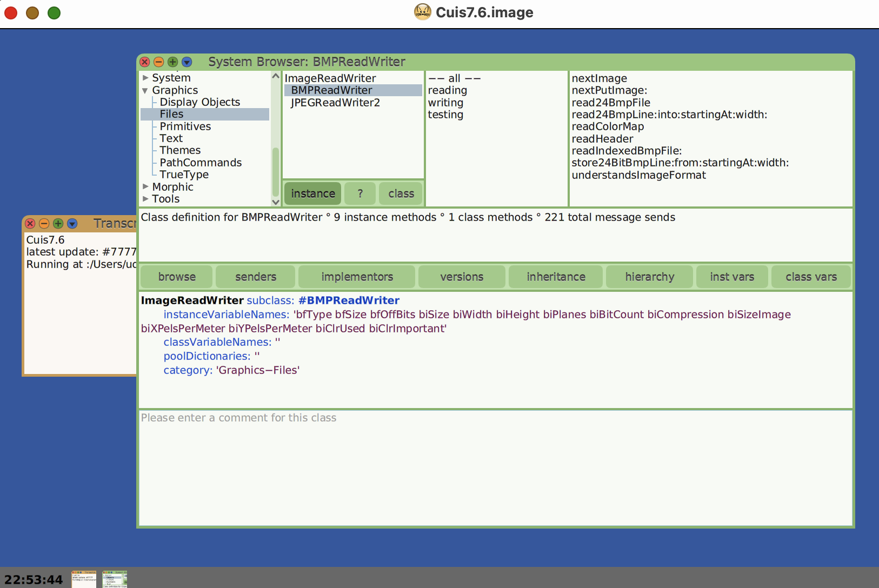Click in the class definition code pane
879x588 pixels.
(x=496, y=350)
